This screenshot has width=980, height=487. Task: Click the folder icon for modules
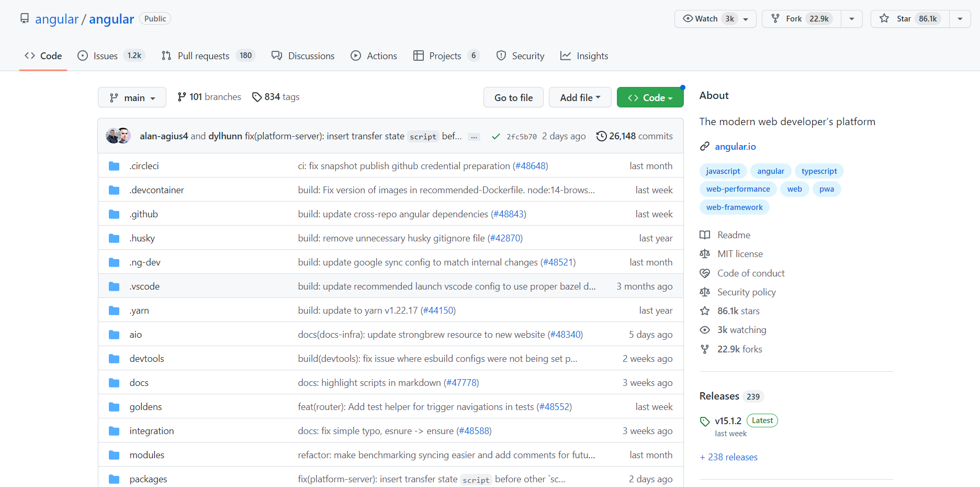[114, 455]
